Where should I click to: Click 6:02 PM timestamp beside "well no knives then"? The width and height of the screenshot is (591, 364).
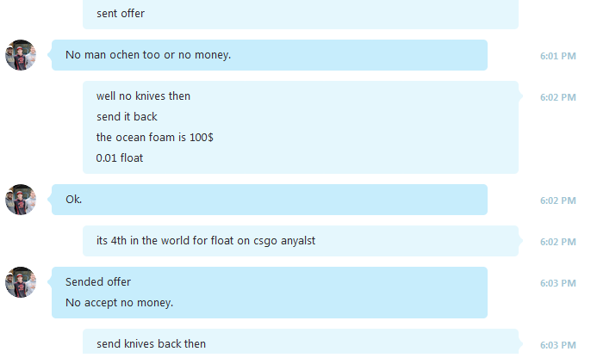(x=558, y=97)
